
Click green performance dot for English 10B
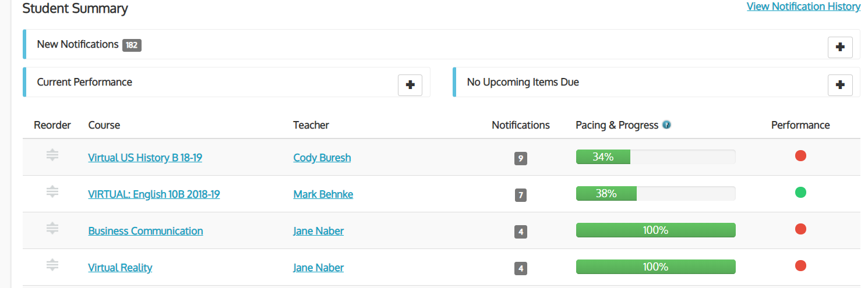coord(800,193)
